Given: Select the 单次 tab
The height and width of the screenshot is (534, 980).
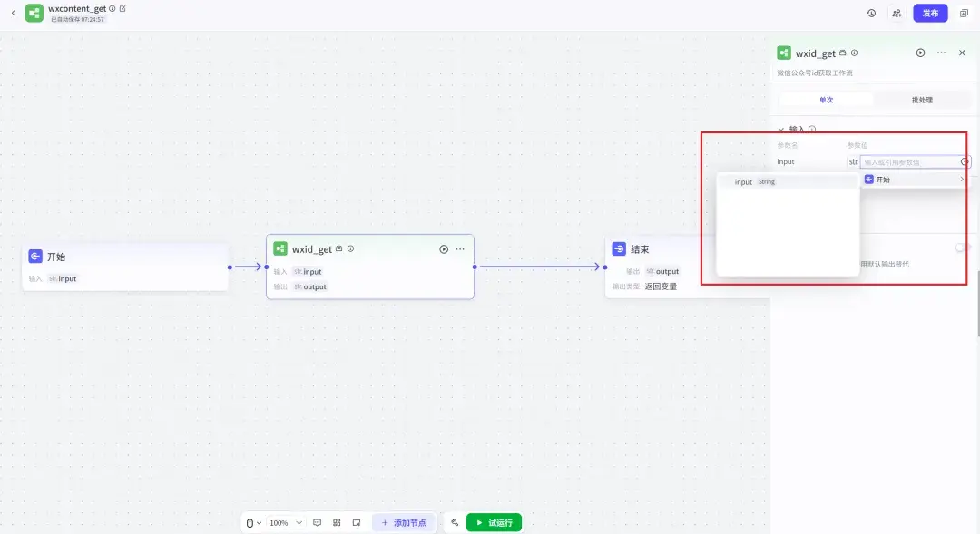Looking at the screenshot, I should (x=827, y=100).
